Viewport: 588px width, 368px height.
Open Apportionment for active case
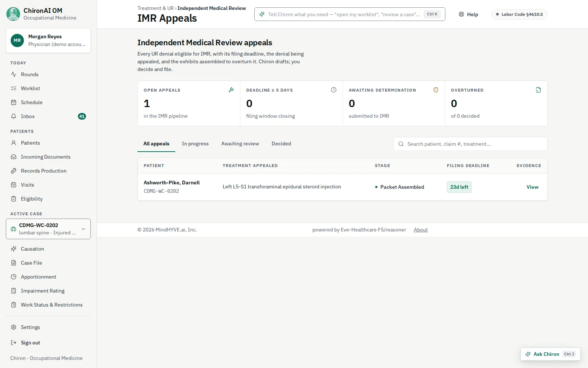(48, 277)
